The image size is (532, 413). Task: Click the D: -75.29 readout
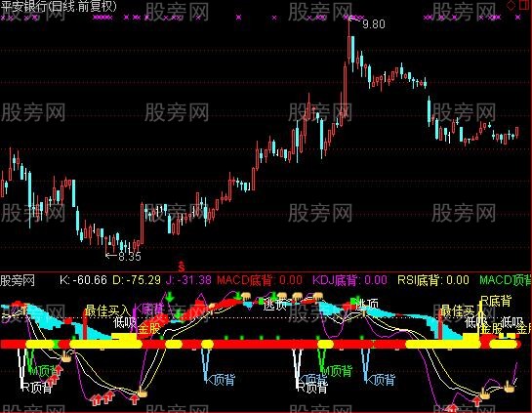point(137,280)
